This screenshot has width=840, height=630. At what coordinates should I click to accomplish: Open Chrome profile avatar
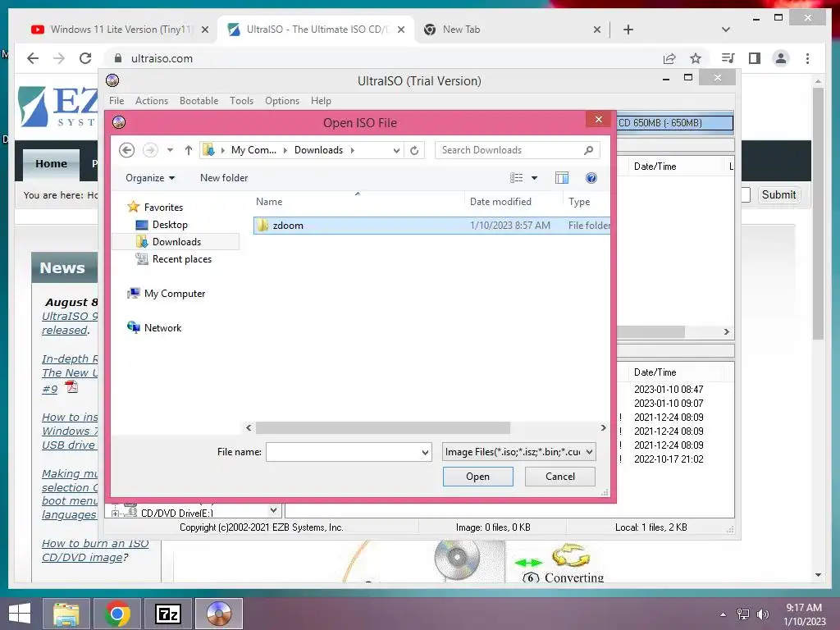[x=781, y=58]
